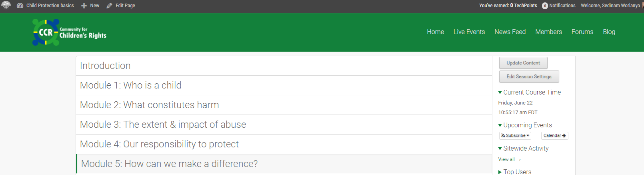Go to the Forums menu item

[582, 32]
